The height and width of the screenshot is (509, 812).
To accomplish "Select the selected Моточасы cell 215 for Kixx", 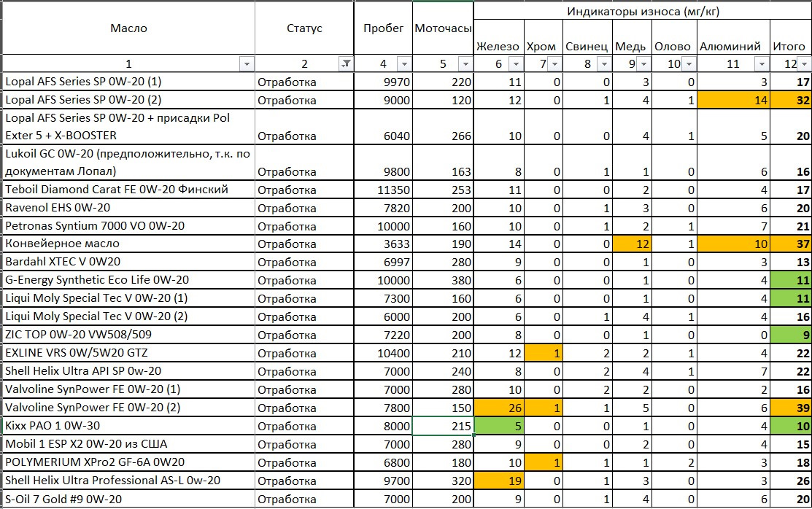I will tap(443, 426).
